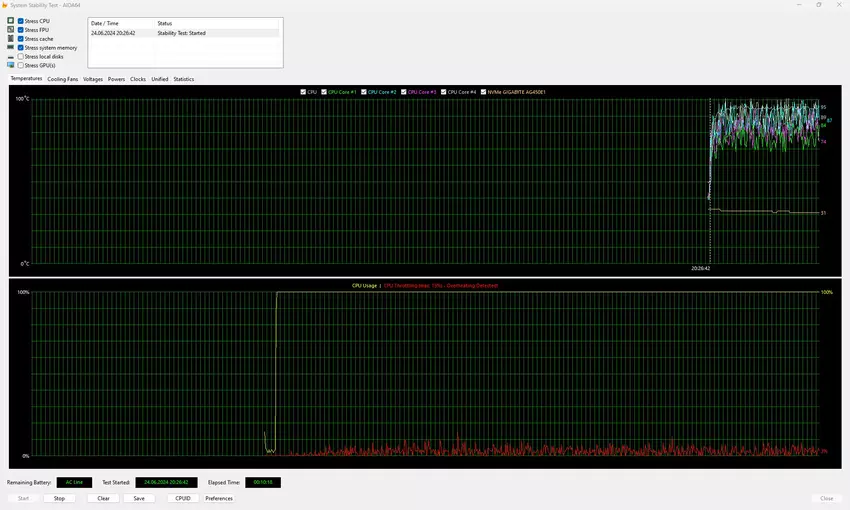Click the FPU icon next to Stress FPU

coord(10,29)
